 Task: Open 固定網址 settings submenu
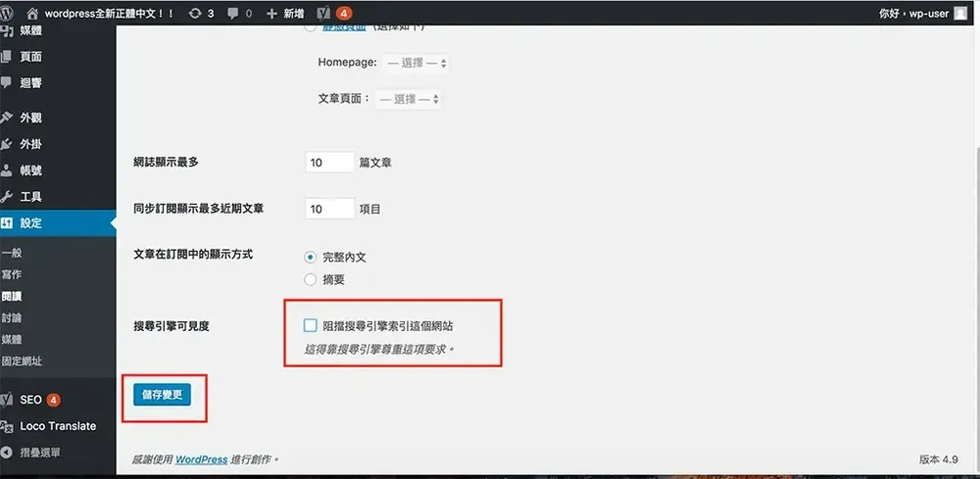[x=22, y=361]
